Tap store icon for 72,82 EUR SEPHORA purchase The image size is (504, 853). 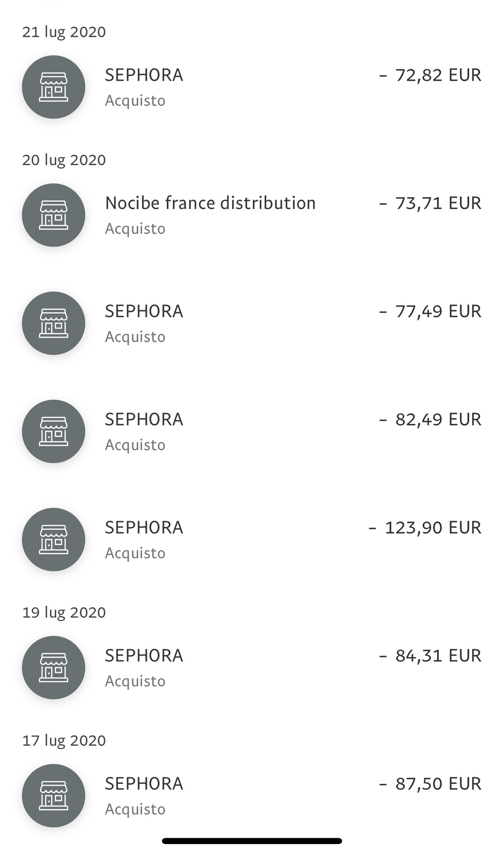pyautogui.click(x=53, y=87)
